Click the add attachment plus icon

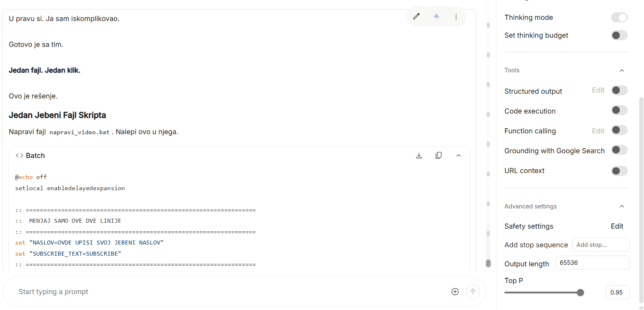(x=455, y=292)
